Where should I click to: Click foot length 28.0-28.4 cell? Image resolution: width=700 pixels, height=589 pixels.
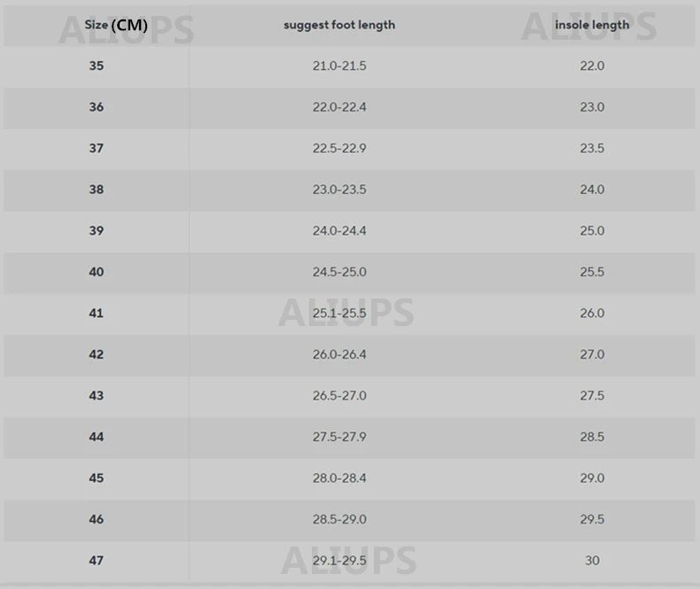tap(339, 478)
